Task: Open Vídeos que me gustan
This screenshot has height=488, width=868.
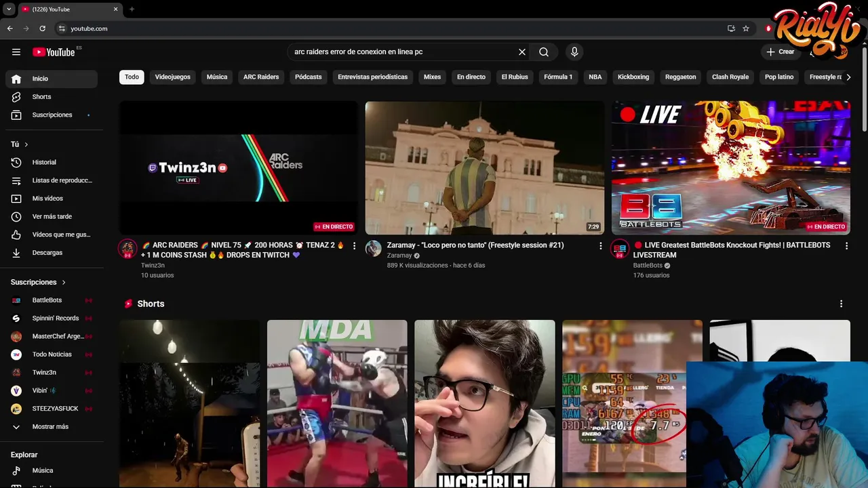Action: 52,235
